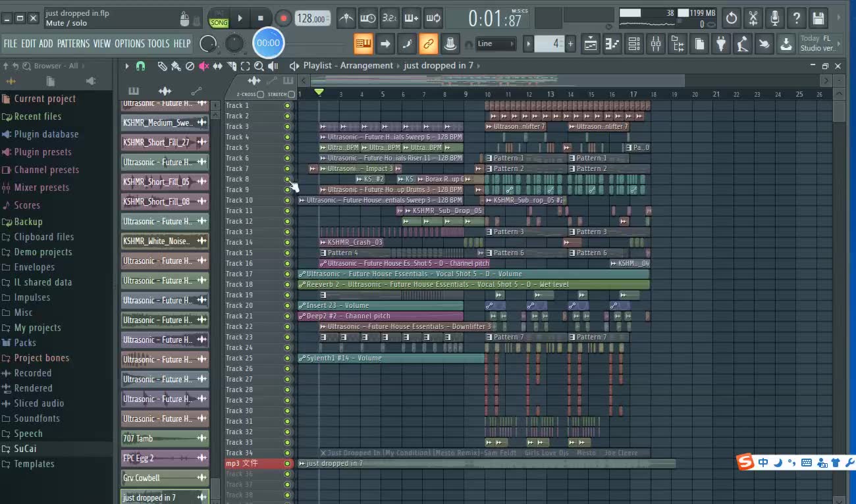Enable the STRETCH checkbox
The image size is (856, 504).
coord(291,94)
